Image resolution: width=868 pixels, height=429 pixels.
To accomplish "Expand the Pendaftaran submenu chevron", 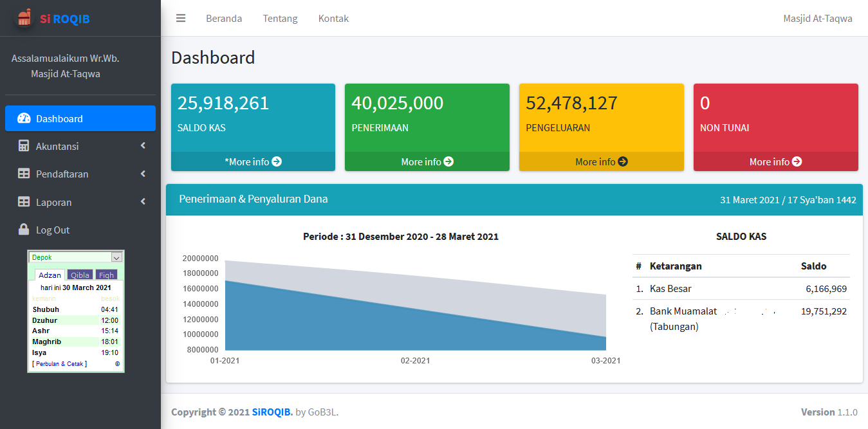I will (x=143, y=174).
